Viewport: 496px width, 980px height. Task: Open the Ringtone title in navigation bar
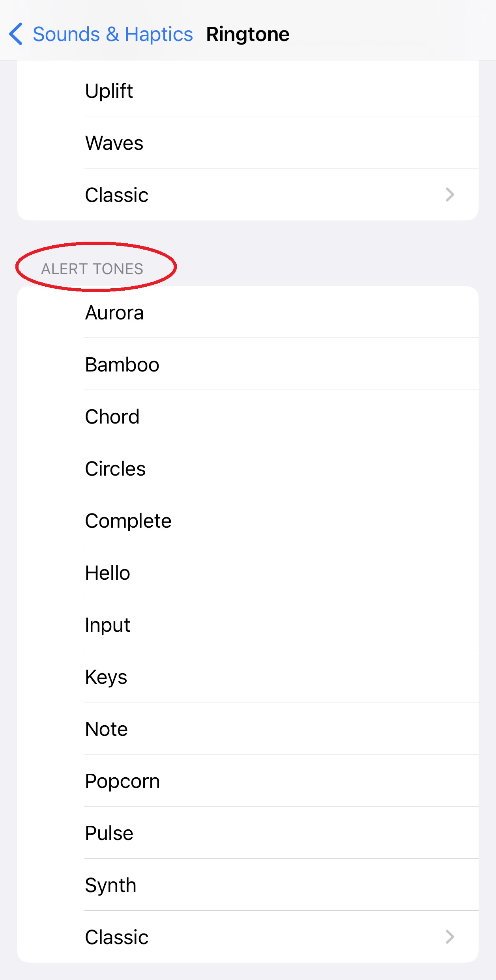pos(248,34)
